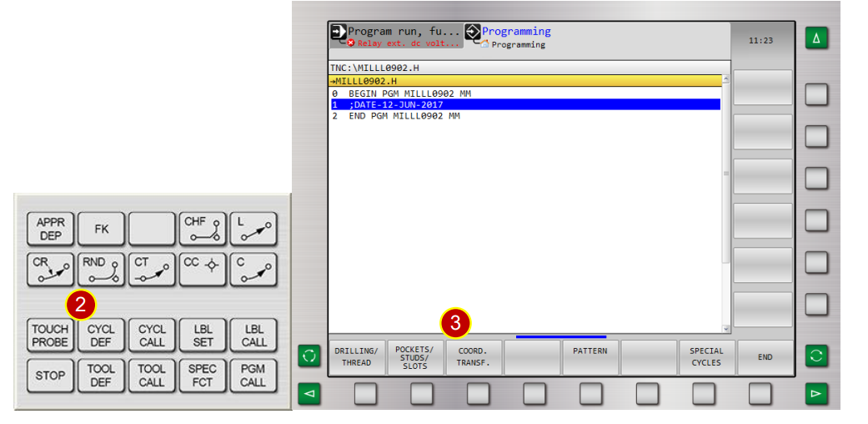Click the program list scrollbar up arrow
Screen dimensions: 868x424
click(x=726, y=80)
